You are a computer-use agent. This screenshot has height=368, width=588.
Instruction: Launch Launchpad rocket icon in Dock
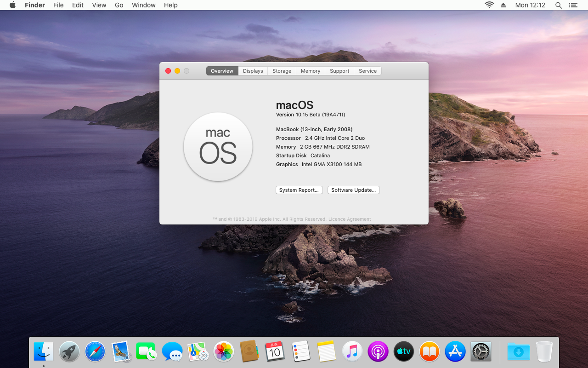point(69,352)
